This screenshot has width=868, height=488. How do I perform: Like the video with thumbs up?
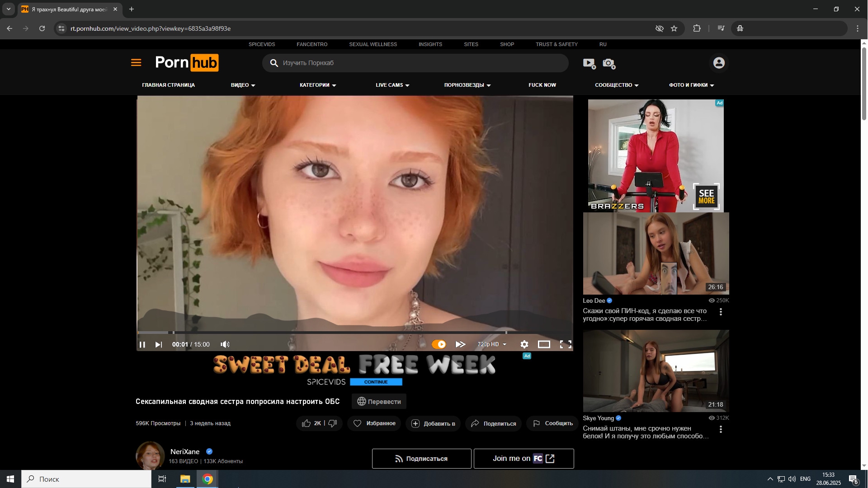307,423
